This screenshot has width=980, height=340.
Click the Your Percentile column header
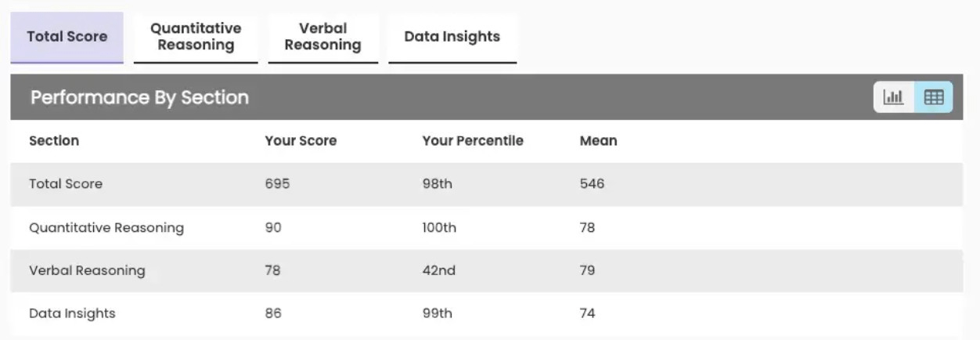click(x=473, y=141)
